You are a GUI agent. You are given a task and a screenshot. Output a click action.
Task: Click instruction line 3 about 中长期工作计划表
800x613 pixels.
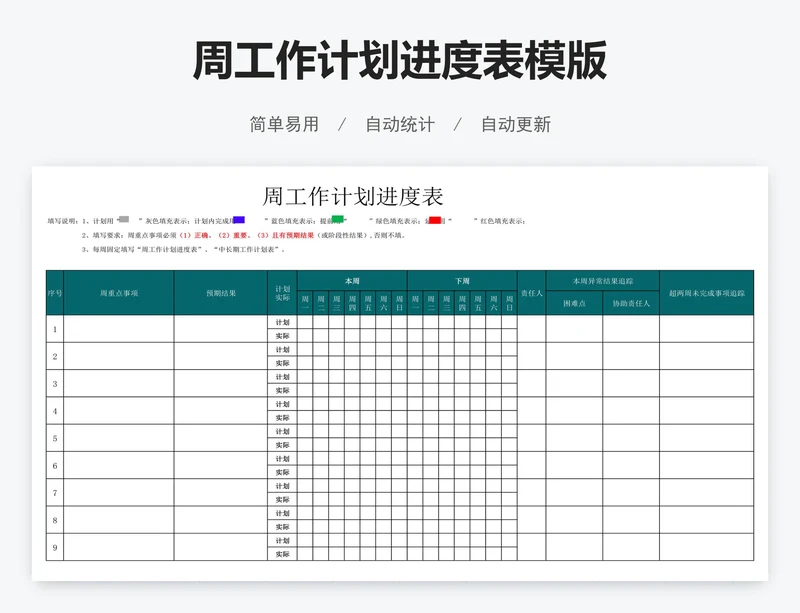point(183,250)
